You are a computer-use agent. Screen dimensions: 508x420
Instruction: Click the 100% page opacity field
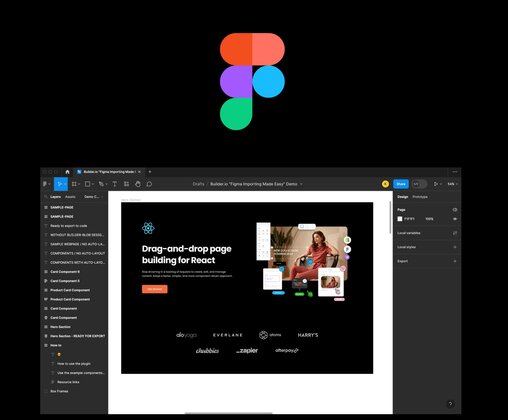[429, 219]
